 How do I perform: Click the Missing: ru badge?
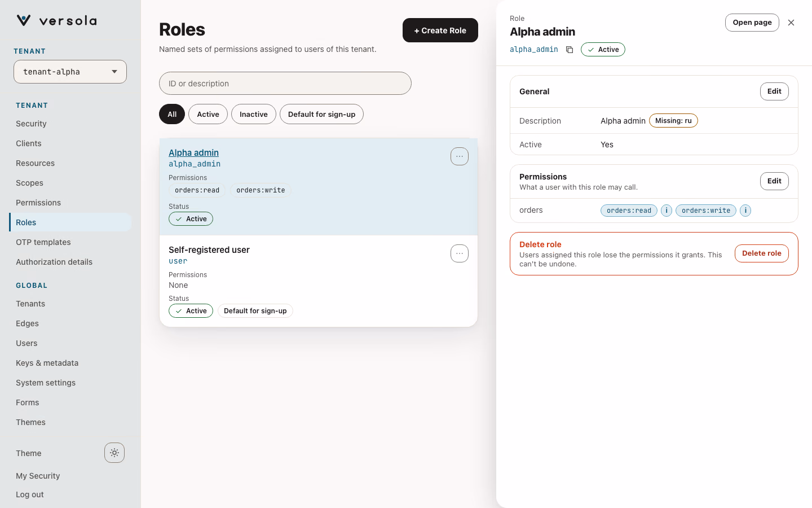click(x=673, y=121)
